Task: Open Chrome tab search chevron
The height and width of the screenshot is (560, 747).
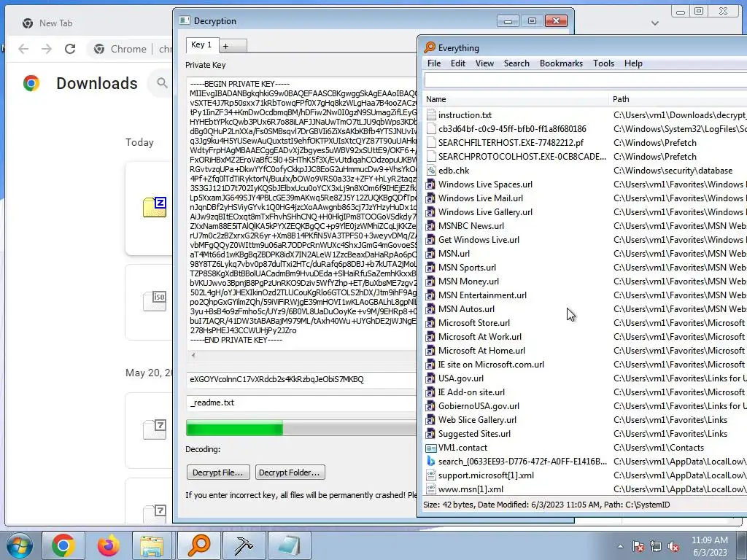Action: [655, 23]
